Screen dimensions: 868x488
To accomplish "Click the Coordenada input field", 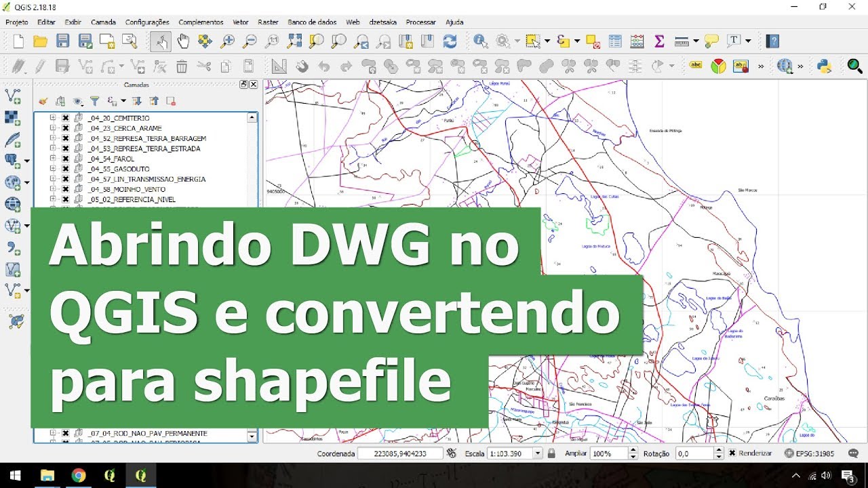I will click(400, 453).
